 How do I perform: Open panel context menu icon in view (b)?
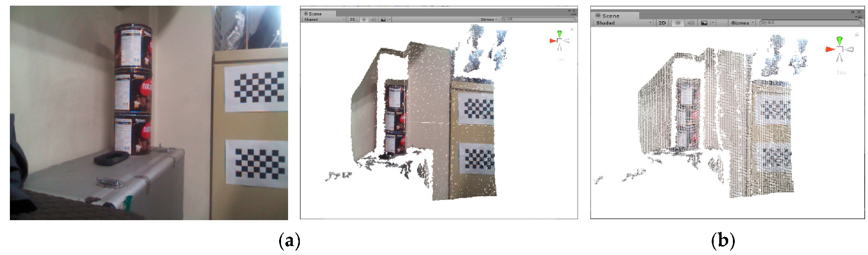click(x=859, y=17)
